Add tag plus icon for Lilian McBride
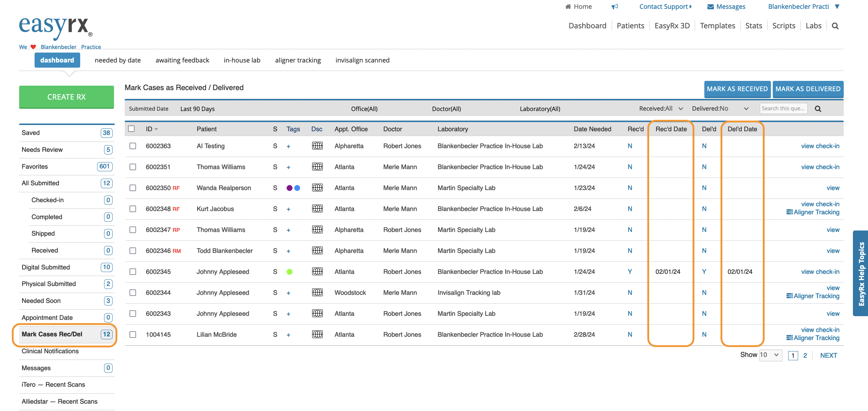 [288, 335]
